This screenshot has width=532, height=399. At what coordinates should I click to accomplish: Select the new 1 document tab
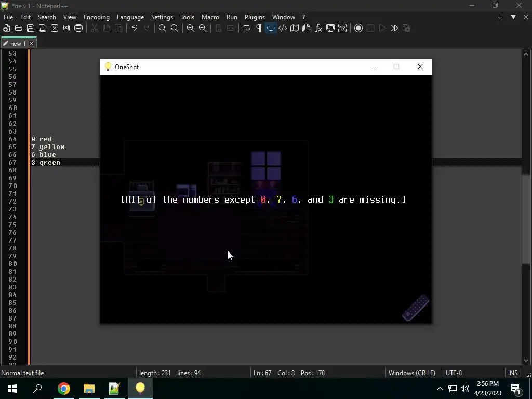point(18,44)
